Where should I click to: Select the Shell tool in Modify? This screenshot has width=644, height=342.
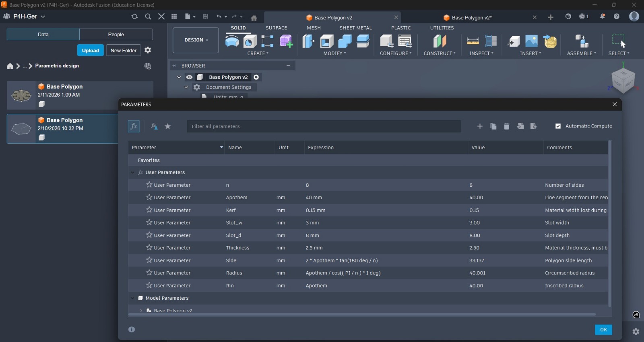click(x=327, y=41)
